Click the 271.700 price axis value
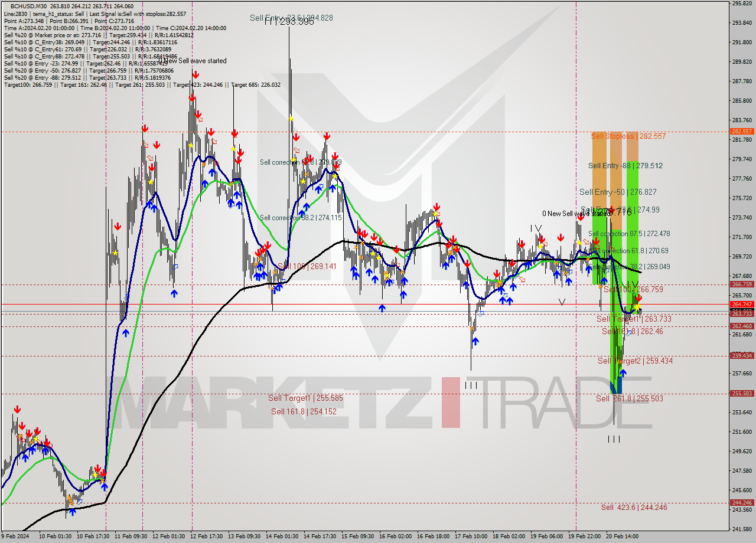Screen dimensions: 756x543 click(742, 237)
